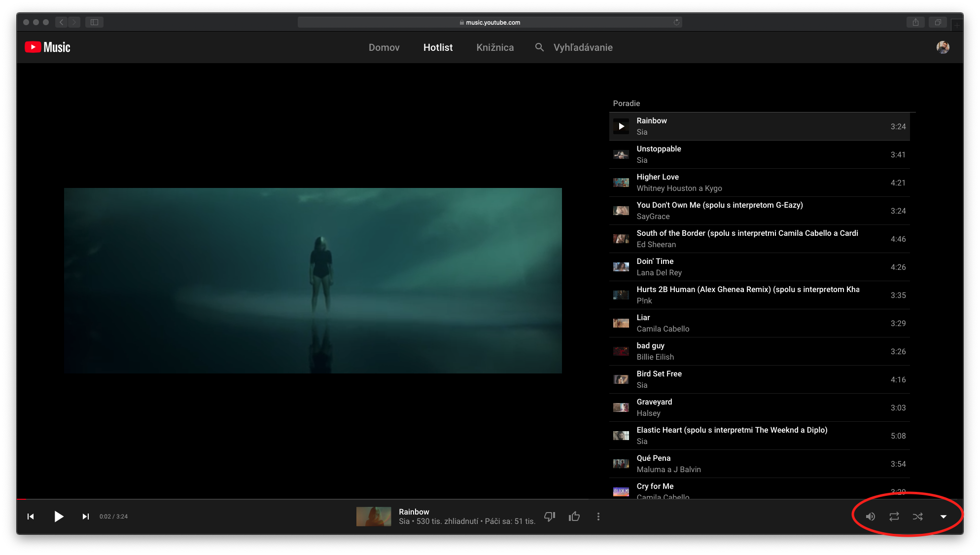Click the music.youtube.com address bar
This screenshot has width=980, height=555.
(x=490, y=22)
